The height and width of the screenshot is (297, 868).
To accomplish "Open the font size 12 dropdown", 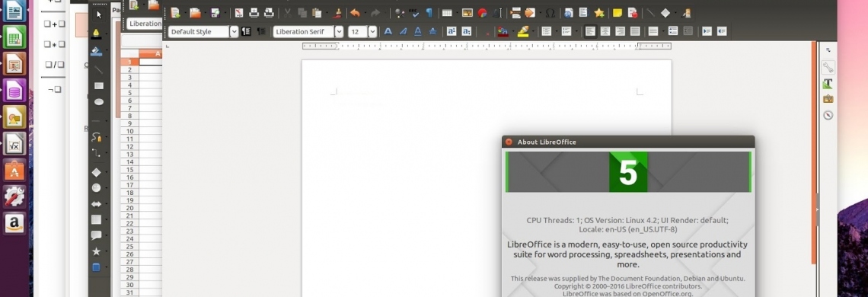I will click(372, 31).
